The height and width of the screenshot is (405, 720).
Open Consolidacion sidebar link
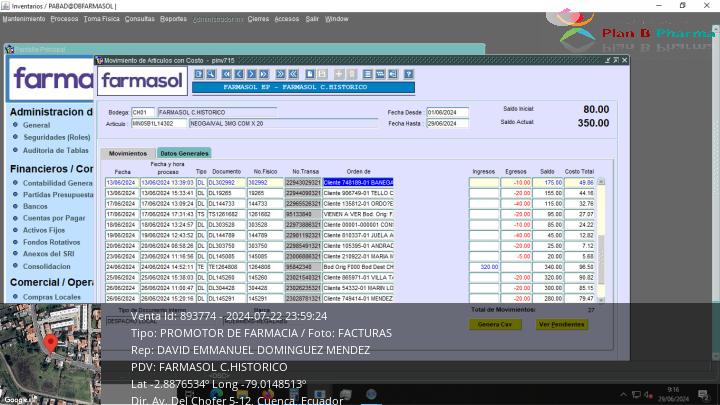point(47,266)
